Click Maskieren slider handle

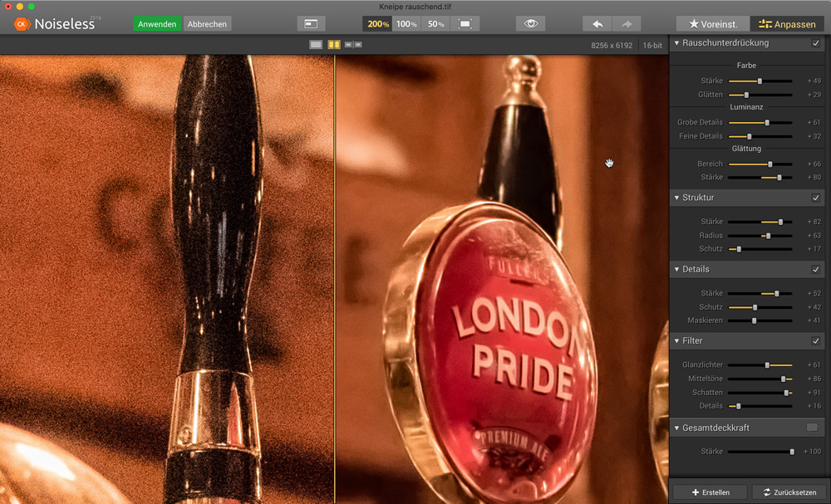(755, 321)
